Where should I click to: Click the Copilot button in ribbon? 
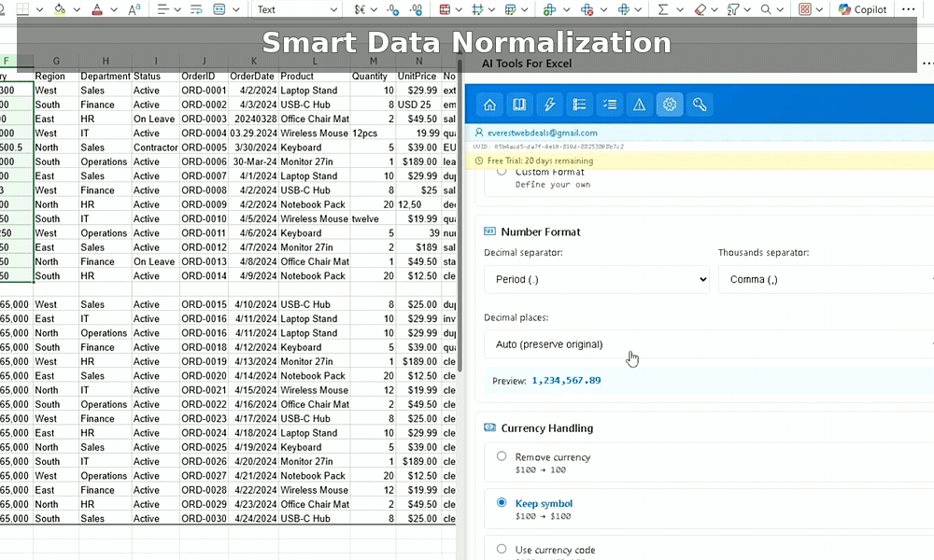pyautogui.click(x=862, y=9)
